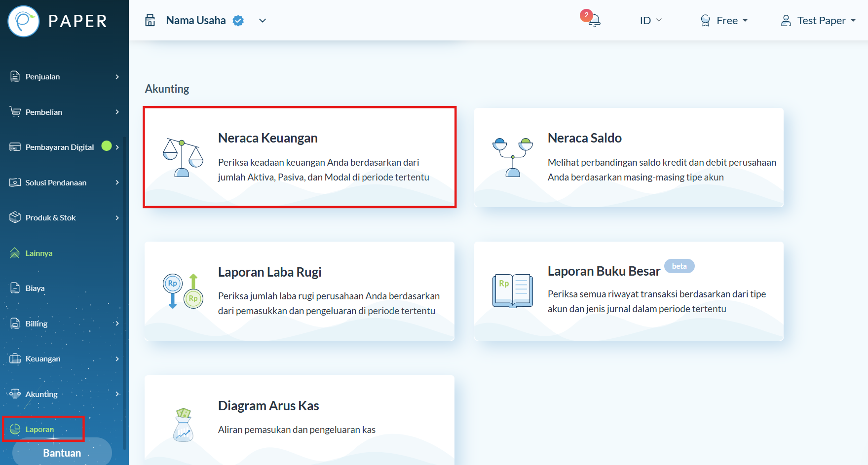This screenshot has width=868, height=465.
Task: Click the Rp coins icon of Laporan Laba Rugi
Action: [x=183, y=291]
